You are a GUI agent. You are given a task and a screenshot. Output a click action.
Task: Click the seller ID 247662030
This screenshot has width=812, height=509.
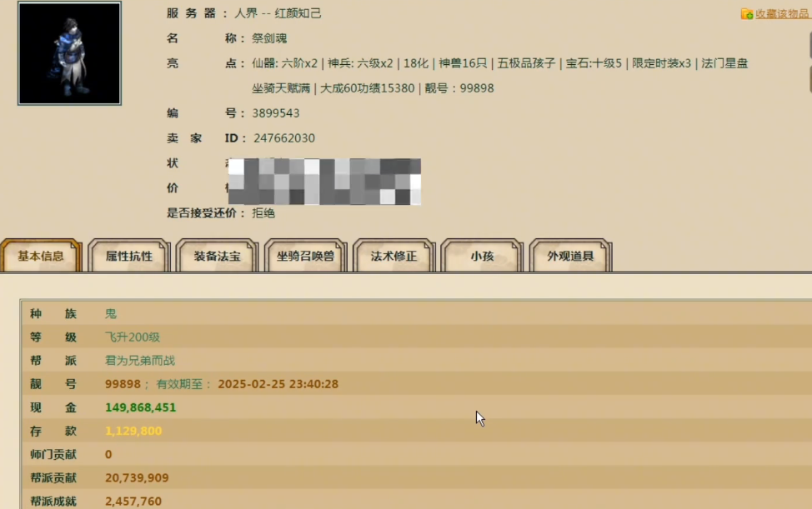click(283, 138)
